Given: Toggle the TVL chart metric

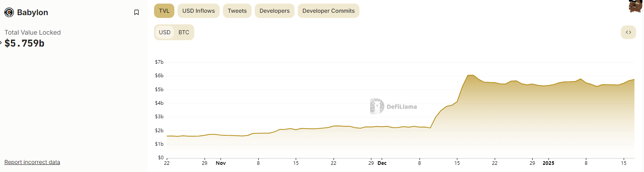Looking at the screenshot, I should [164, 11].
